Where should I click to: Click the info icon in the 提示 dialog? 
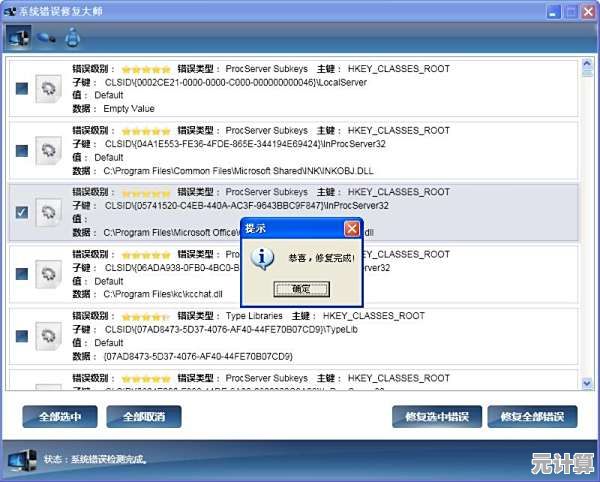click(263, 258)
